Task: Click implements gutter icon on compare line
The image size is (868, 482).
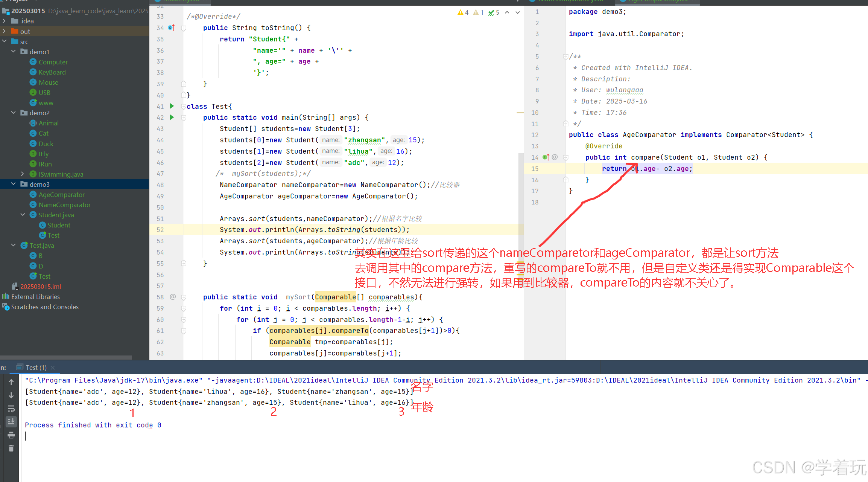Action: tap(546, 157)
